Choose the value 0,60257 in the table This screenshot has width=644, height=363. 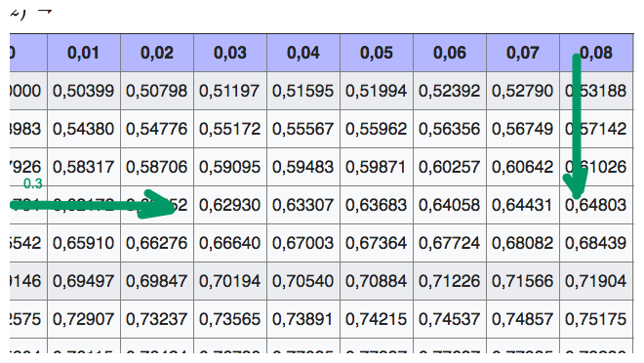(x=449, y=167)
